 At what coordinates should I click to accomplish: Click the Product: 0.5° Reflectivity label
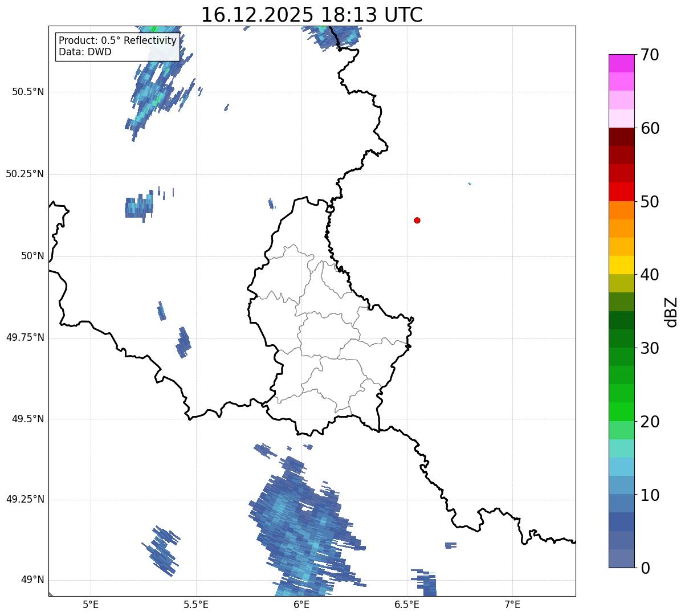[118, 40]
